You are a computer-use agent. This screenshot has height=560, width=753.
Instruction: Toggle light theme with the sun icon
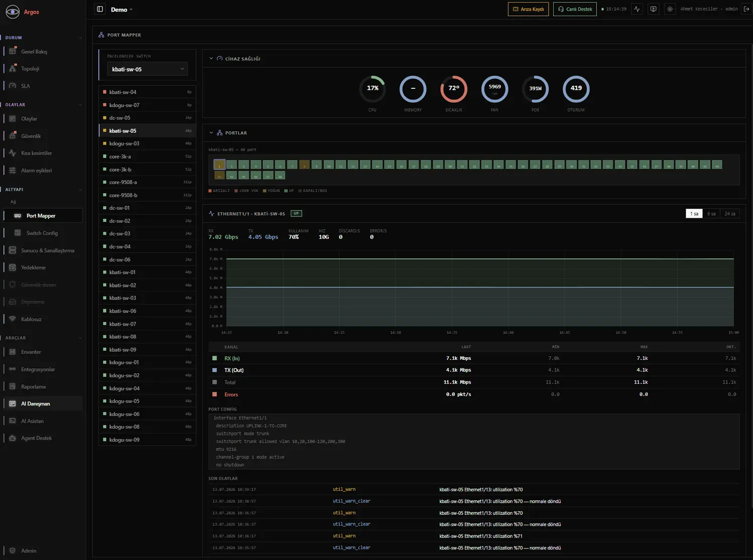tap(670, 9)
